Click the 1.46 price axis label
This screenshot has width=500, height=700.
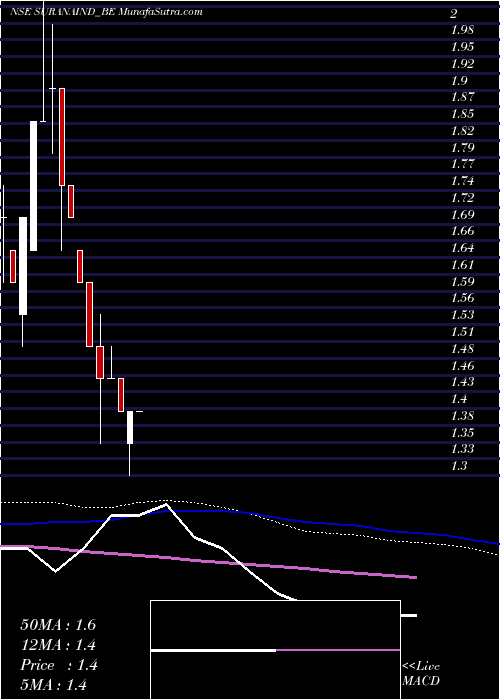[x=462, y=366]
